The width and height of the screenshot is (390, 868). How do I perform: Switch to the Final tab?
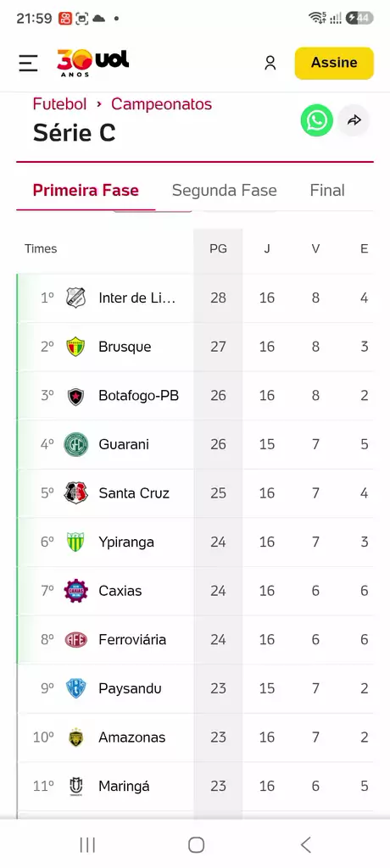327,191
